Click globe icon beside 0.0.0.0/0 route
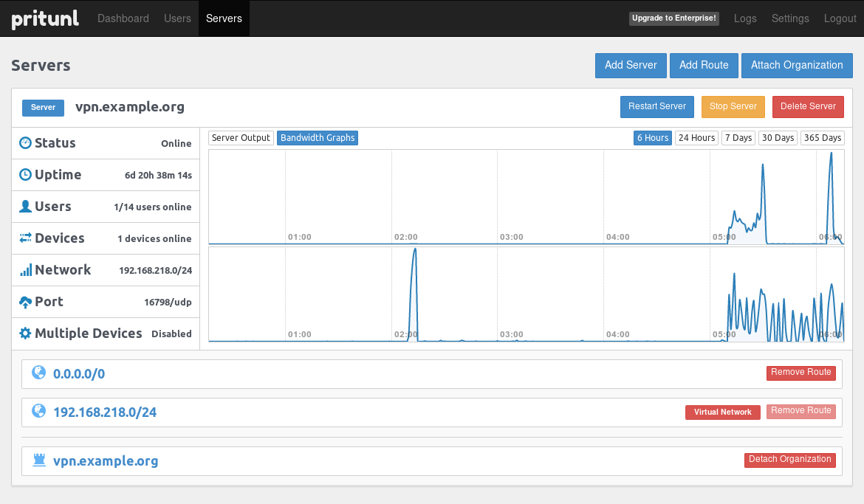The height and width of the screenshot is (504, 864). (x=38, y=373)
